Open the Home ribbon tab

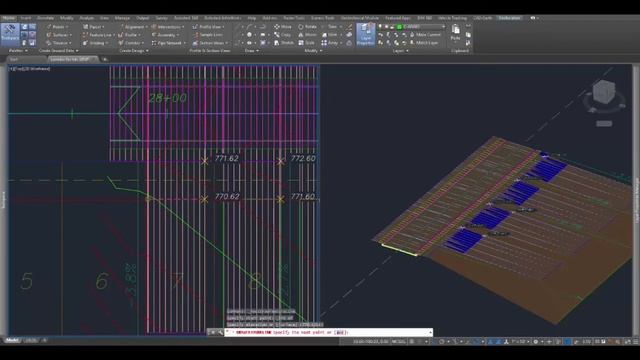point(8,18)
